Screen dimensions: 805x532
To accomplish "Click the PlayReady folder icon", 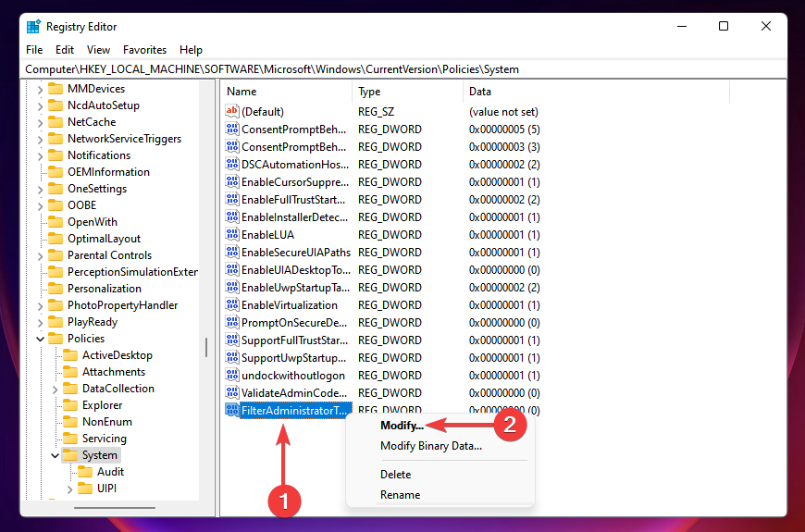I will point(56,321).
